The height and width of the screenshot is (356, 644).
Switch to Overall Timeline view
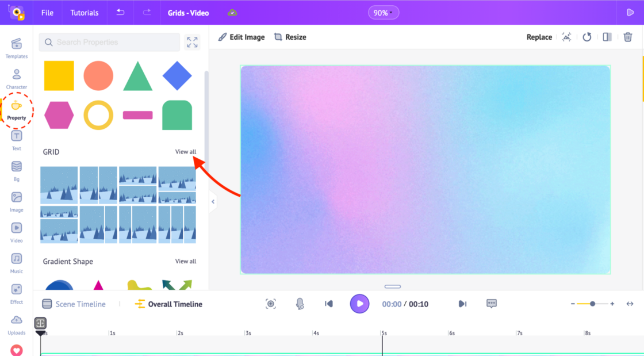[168, 304]
